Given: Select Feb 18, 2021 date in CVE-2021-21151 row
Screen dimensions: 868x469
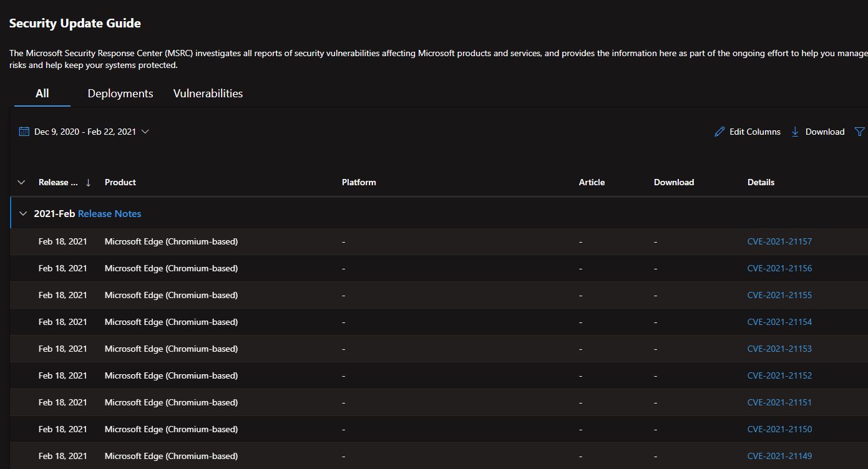Looking at the screenshot, I should [63, 402].
